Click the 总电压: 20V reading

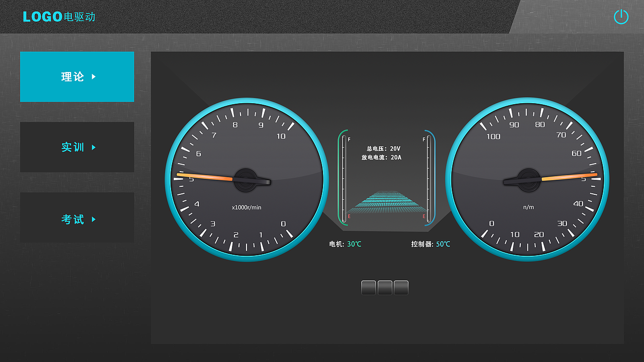coord(383,149)
